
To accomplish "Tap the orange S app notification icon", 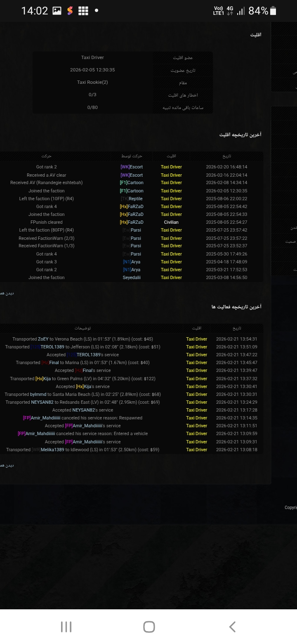I will coord(70,11).
